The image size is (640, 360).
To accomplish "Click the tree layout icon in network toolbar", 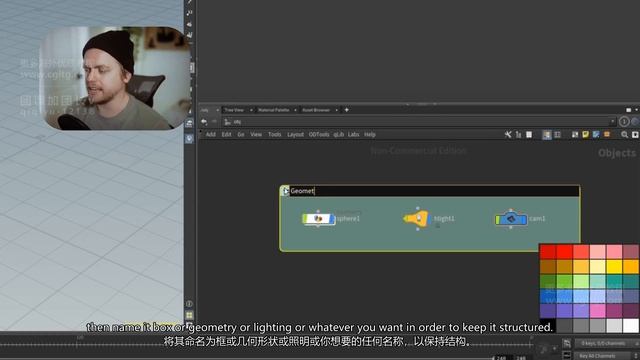I will 518,134.
